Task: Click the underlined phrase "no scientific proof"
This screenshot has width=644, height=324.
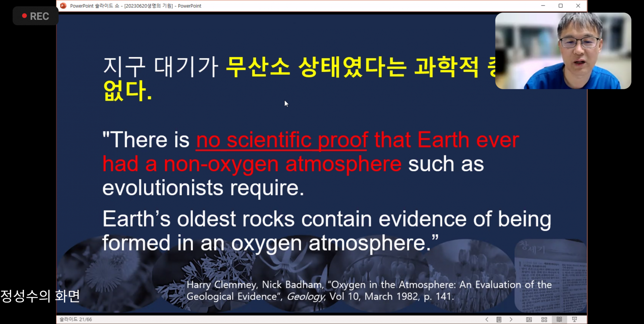Action: 282,140
